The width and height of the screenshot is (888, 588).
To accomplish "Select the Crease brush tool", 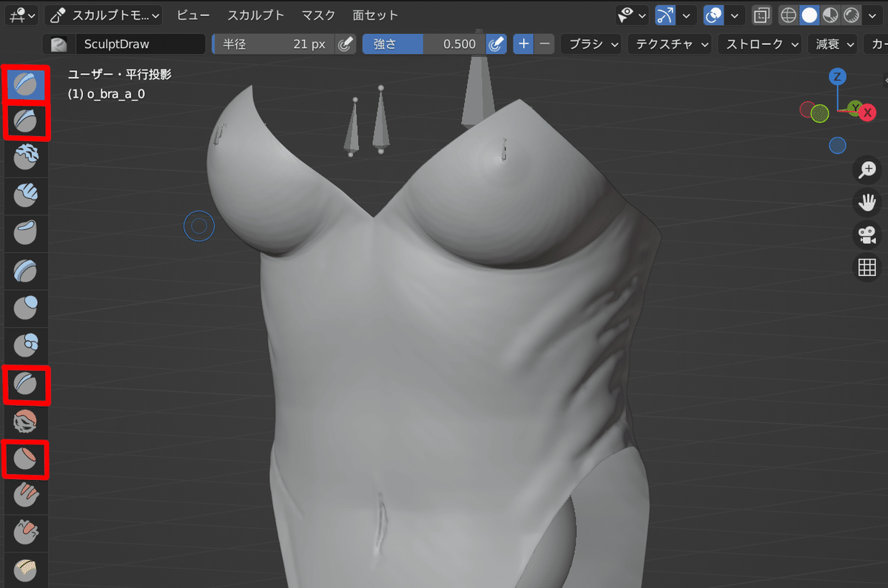I will pyautogui.click(x=26, y=383).
